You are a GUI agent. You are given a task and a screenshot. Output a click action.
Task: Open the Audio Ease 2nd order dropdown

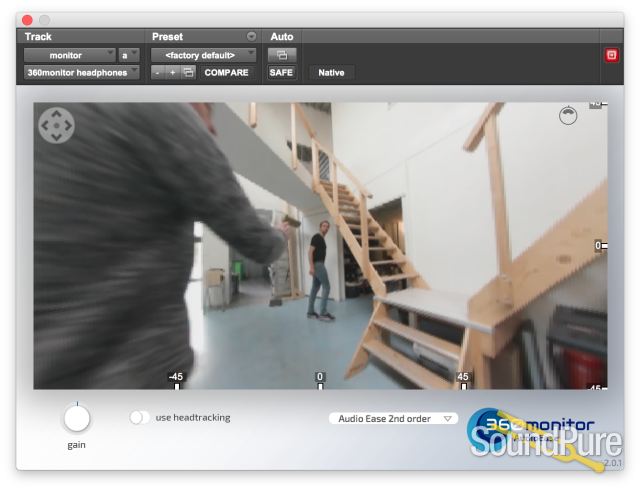point(393,419)
